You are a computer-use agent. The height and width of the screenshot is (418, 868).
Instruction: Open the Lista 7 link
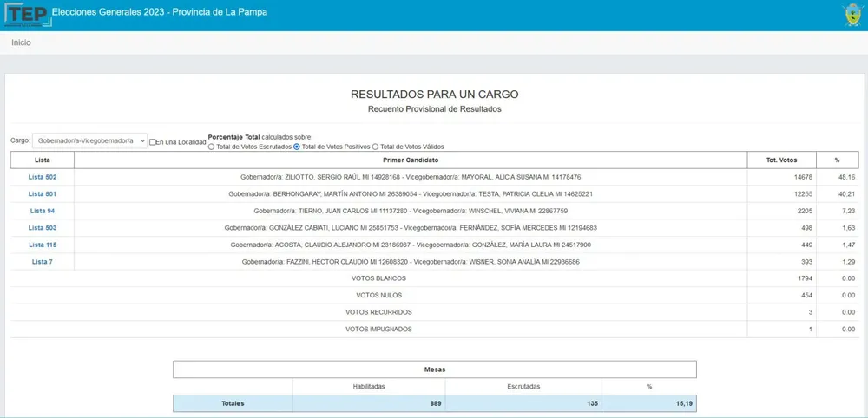(42, 262)
